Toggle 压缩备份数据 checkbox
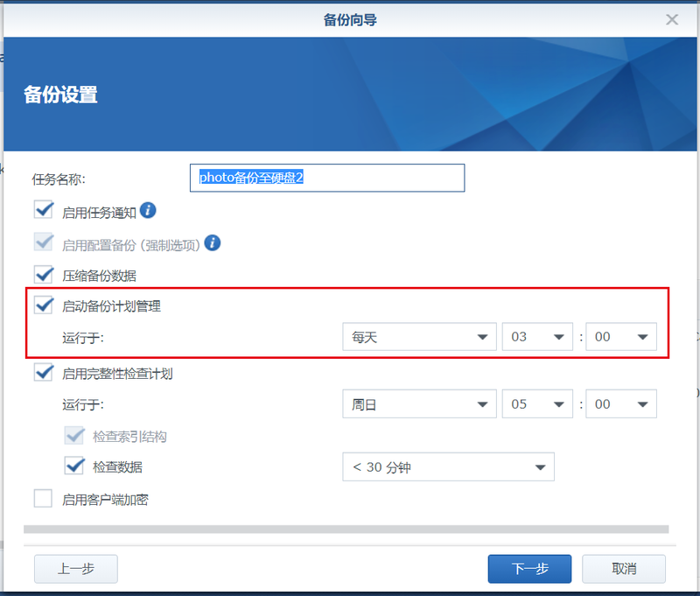Image resolution: width=700 pixels, height=596 pixels. point(44,274)
